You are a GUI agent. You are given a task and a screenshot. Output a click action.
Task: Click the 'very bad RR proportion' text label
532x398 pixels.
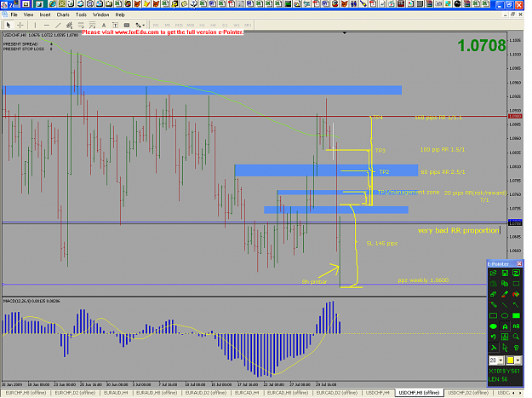(x=459, y=231)
